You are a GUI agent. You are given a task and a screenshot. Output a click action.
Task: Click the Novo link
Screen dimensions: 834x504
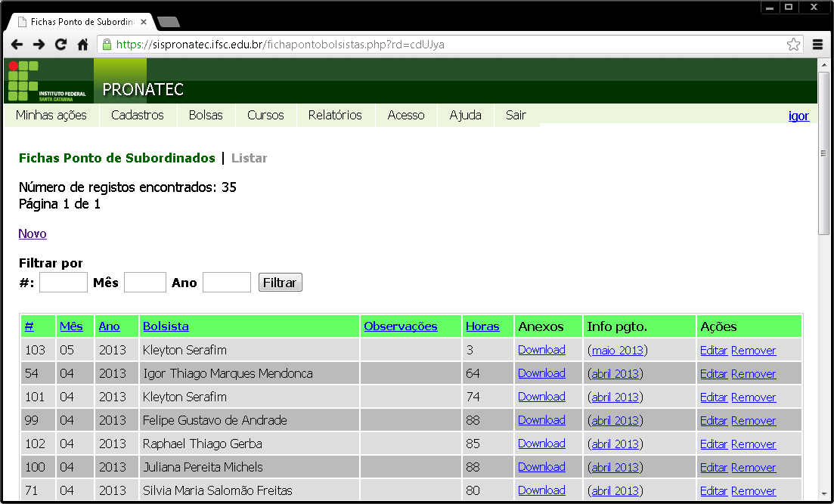coord(33,234)
